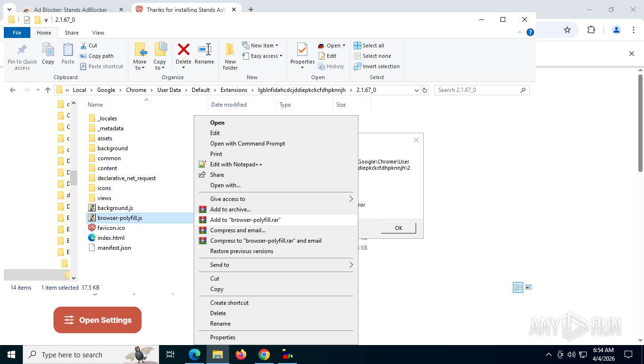Click the Edit ribbon button
Image resolution: width=644 pixels, height=364 pixels.
327,56
